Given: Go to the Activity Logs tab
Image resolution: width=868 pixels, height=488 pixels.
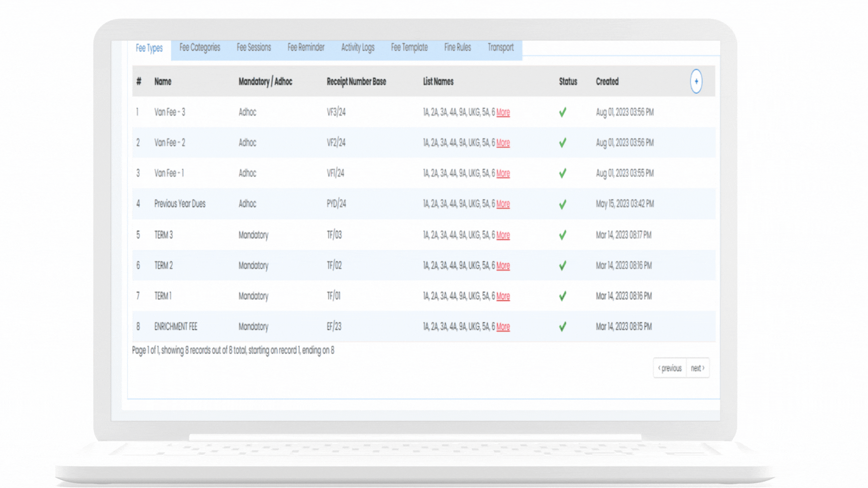Looking at the screenshot, I should (358, 47).
